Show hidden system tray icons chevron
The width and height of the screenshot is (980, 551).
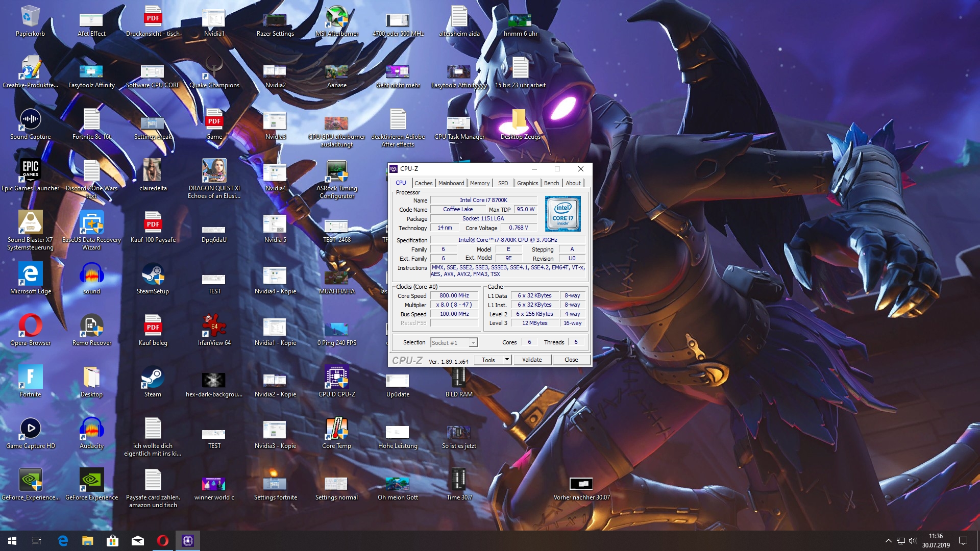[888, 541]
